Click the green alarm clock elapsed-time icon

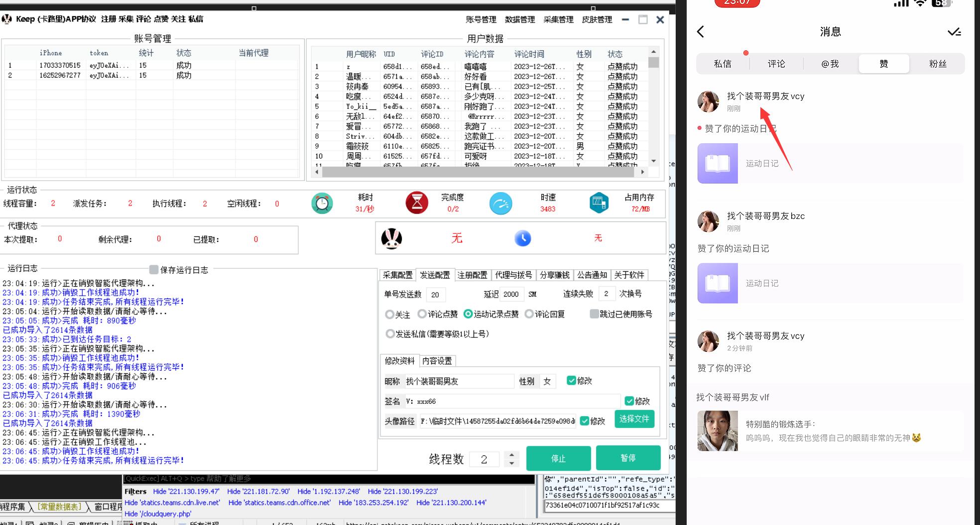[322, 204]
